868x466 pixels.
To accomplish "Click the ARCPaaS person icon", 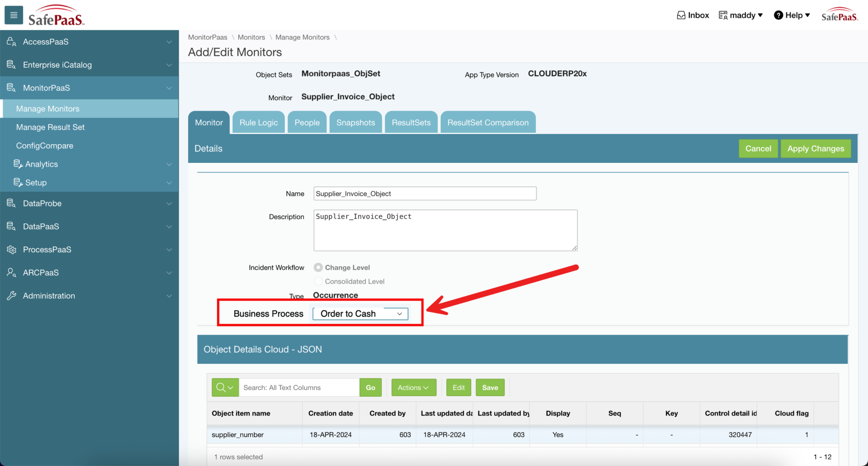I will (11, 273).
